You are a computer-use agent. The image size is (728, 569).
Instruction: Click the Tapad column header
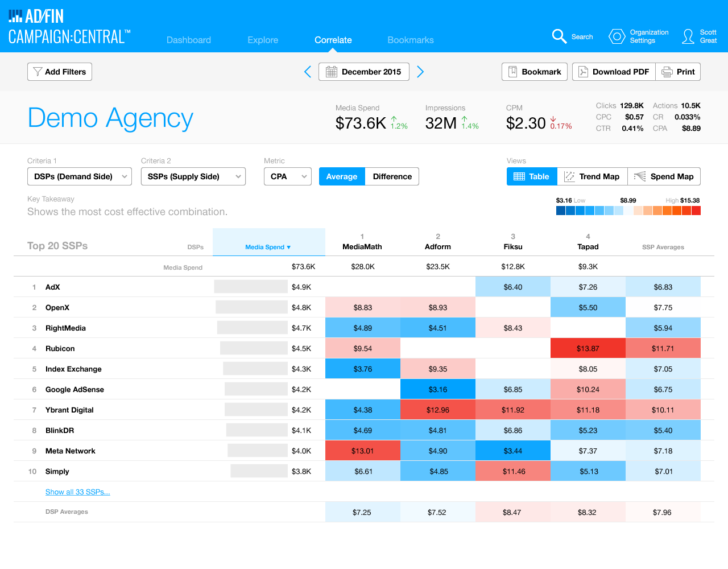pyautogui.click(x=588, y=247)
